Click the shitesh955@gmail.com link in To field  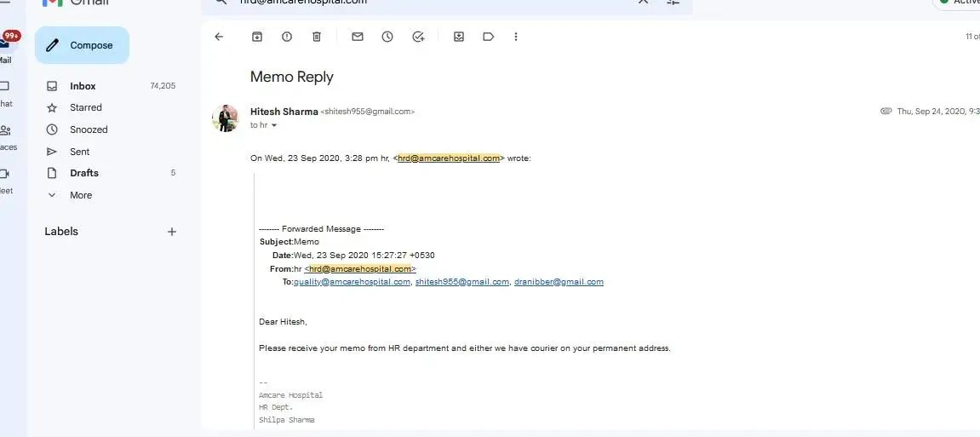pyautogui.click(x=462, y=282)
